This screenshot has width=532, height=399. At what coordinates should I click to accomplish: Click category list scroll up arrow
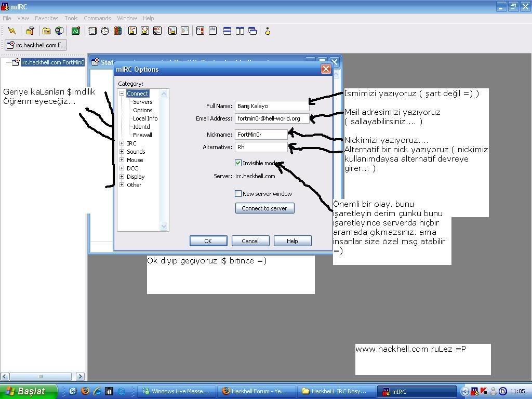(x=164, y=94)
